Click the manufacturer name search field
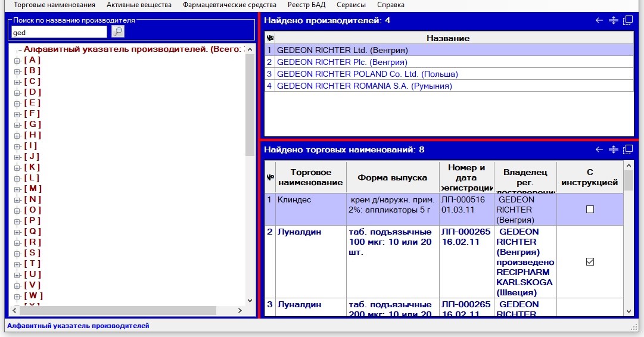 point(59,32)
